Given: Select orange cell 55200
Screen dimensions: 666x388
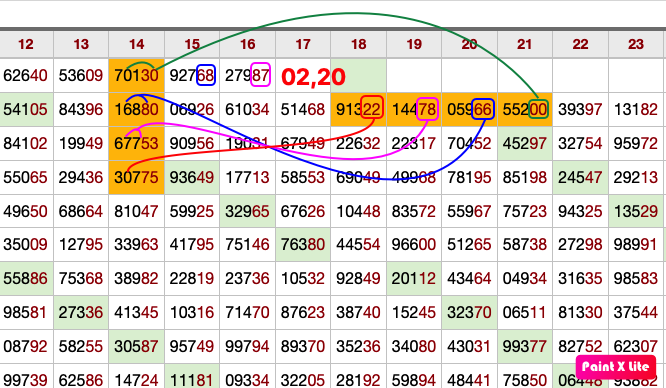Looking at the screenshot, I should (525, 110).
